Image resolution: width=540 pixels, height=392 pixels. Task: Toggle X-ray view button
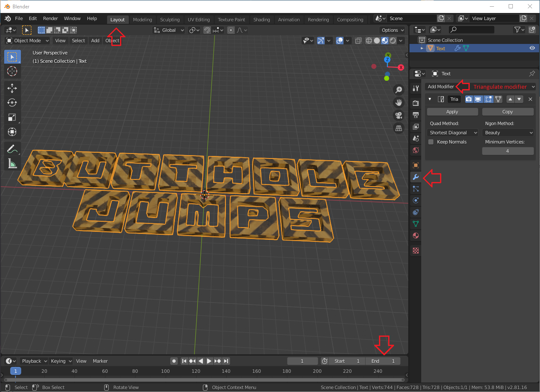pos(358,41)
